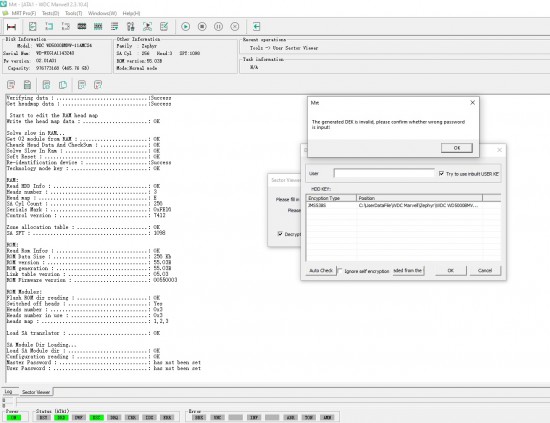Open the Help(H) menu
The height and width of the screenshot is (423, 550).
point(131,13)
